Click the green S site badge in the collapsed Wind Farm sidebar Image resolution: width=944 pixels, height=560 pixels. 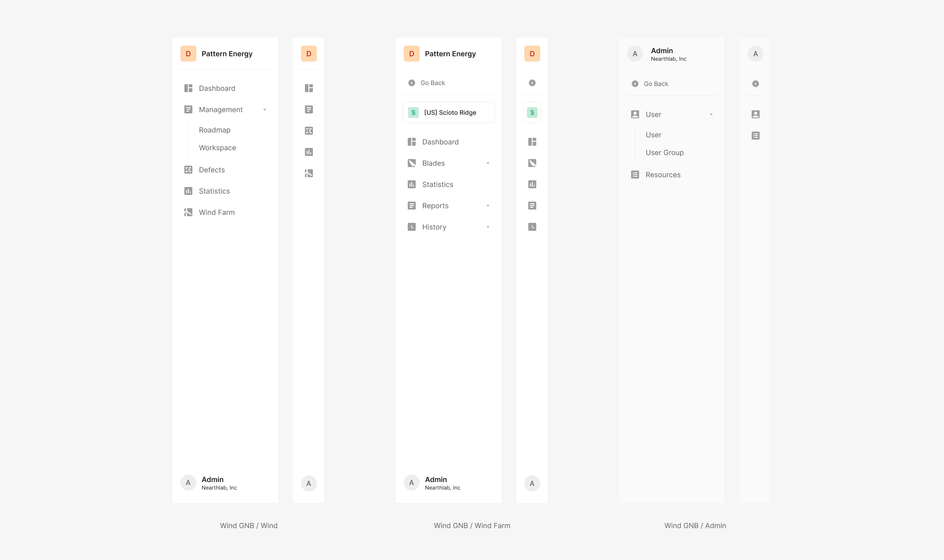point(532,113)
